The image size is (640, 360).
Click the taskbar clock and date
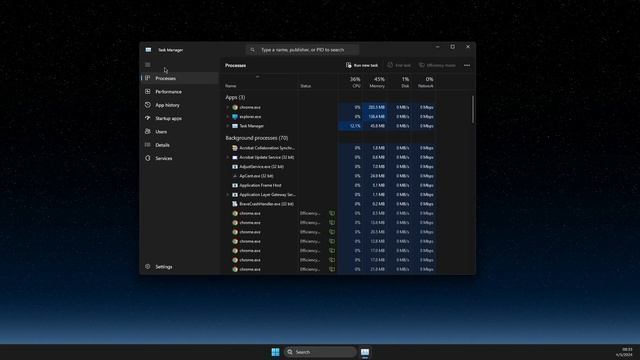(624, 352)
